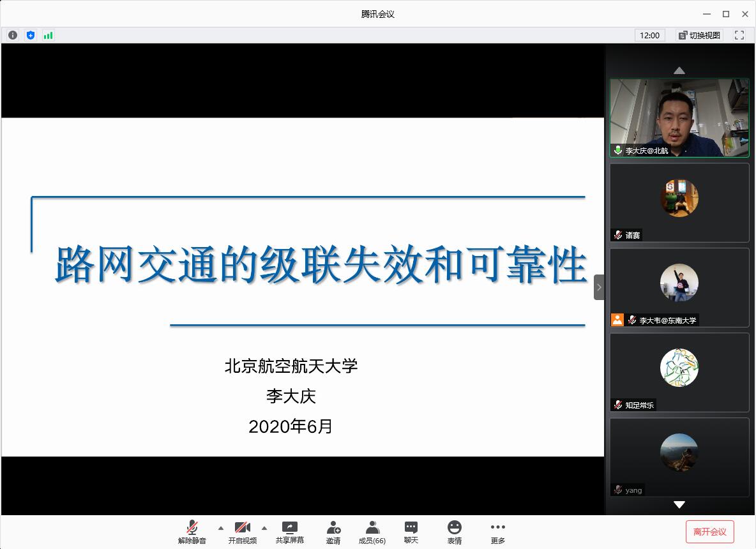Invite participants with 邀请
Image resolution: width=756 pixels, height=549 pixels.
[333, 532]
